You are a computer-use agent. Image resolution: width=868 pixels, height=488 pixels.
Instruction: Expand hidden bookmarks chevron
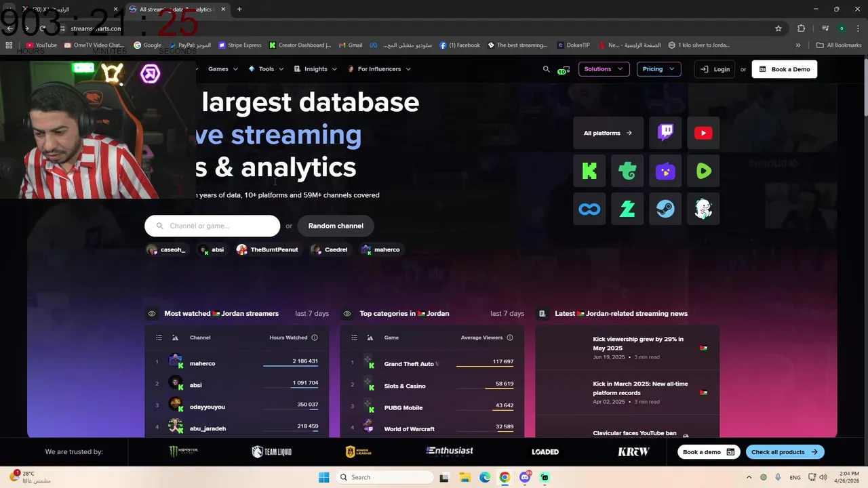[798, 45]
